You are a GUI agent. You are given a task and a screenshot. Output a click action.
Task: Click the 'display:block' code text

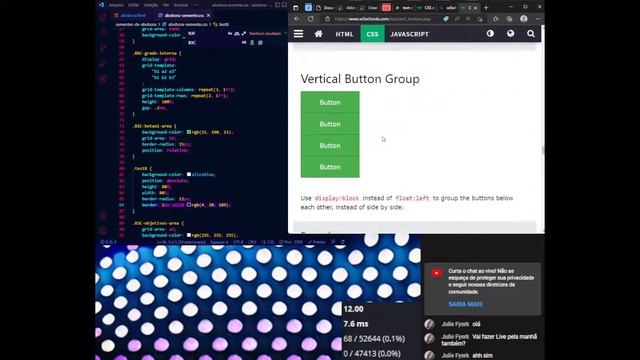click(x=337, y=198)
